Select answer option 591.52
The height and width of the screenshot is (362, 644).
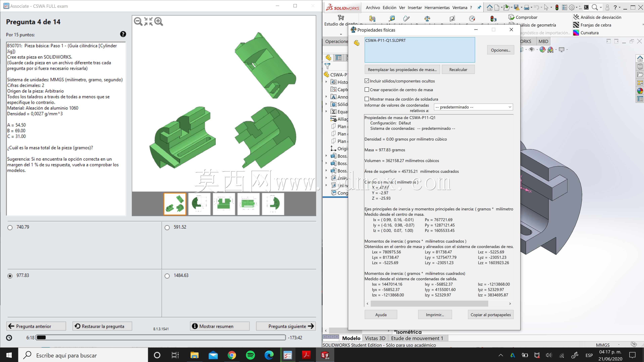coord(167,228)
